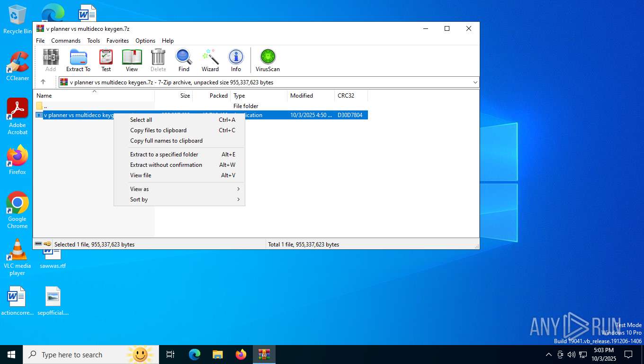Sort by the Size column header
The image size is (644, 364).
(174, 96)
